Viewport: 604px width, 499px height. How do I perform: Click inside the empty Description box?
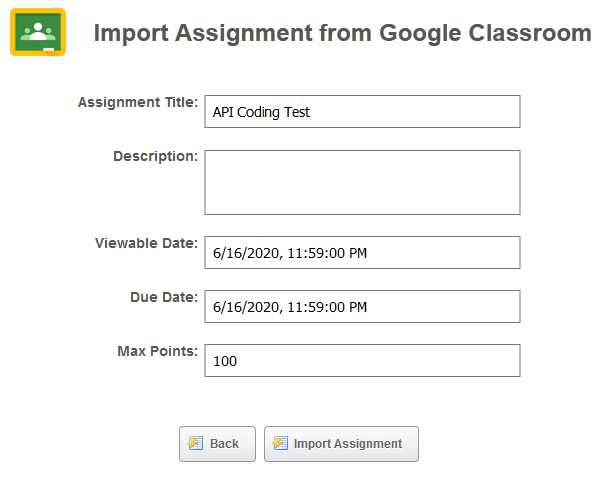pyautogui.click(x=362, y=182)
